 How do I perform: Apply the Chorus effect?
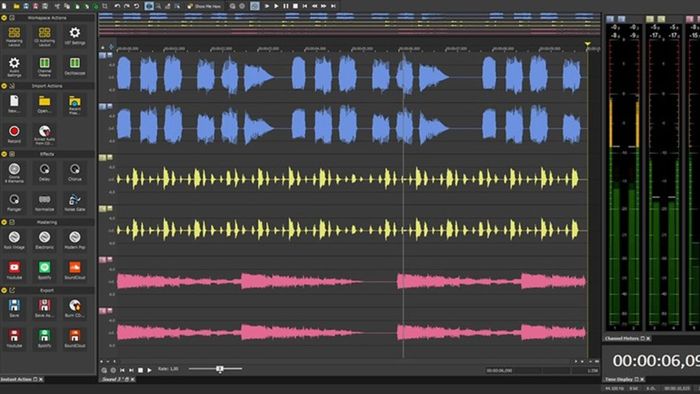coord(75,172)
